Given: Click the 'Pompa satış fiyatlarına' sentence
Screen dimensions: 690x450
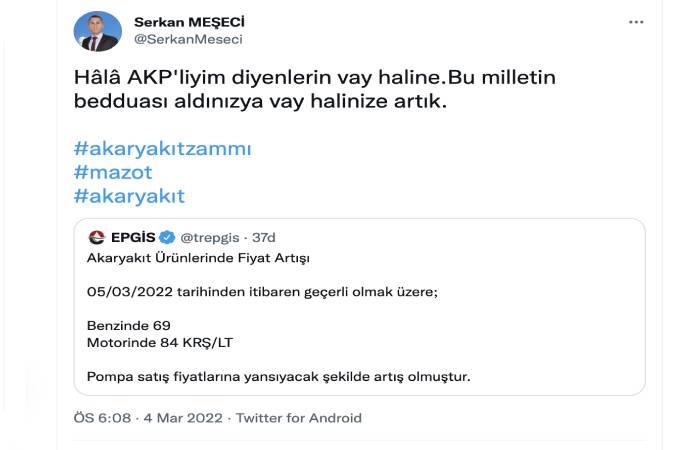Looking at the screenshot, I should (279, 376).
